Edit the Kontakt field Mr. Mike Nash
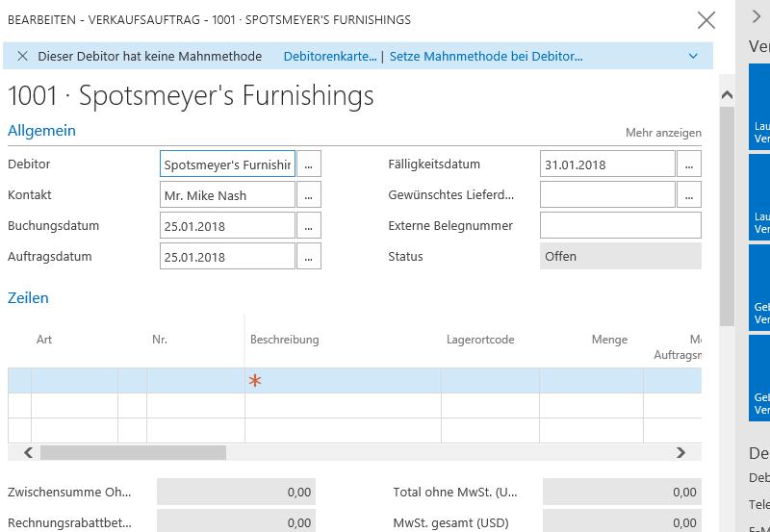Image resolution: width=770 pixels, height=532 pixels. [x=227, y=195]
